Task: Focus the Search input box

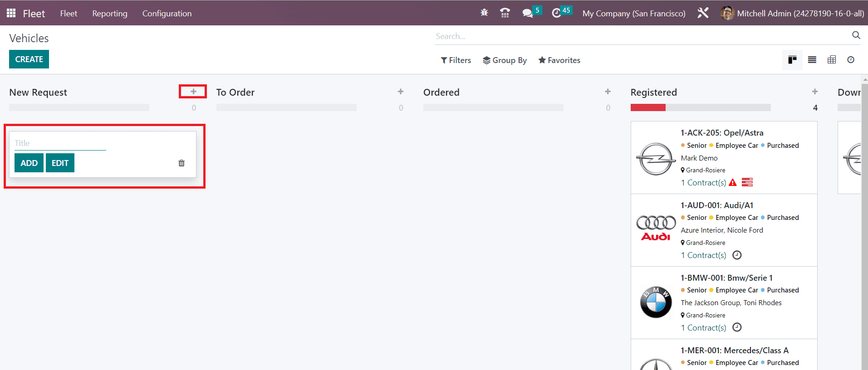Action: tap(643, 36)
